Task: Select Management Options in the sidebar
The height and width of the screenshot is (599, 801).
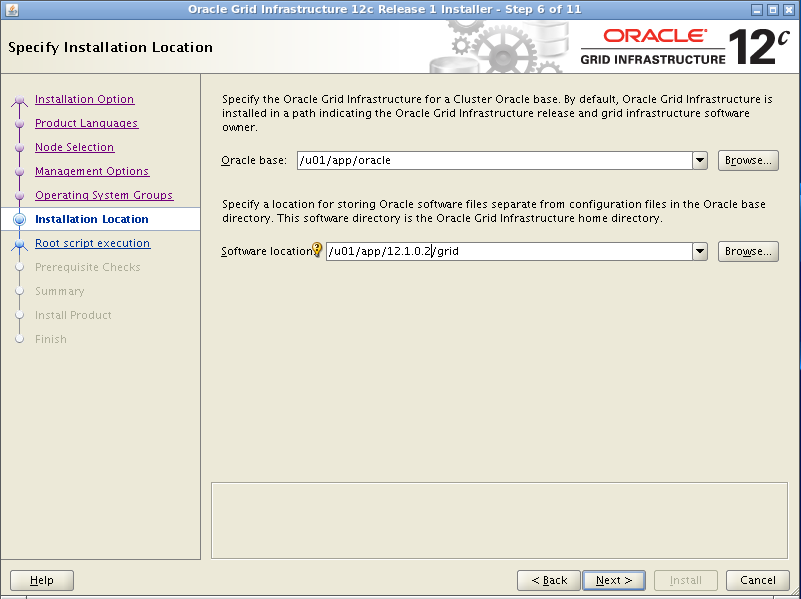Action: point(92,172)
